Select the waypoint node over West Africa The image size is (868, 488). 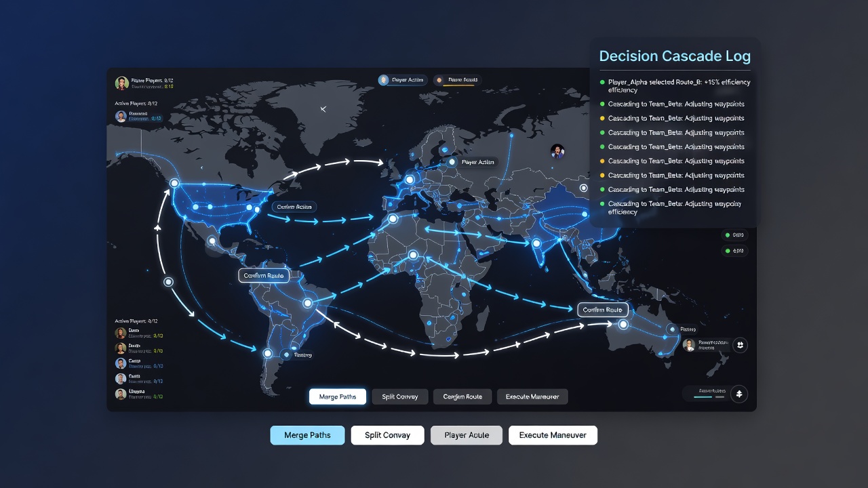tap(413, 255)
